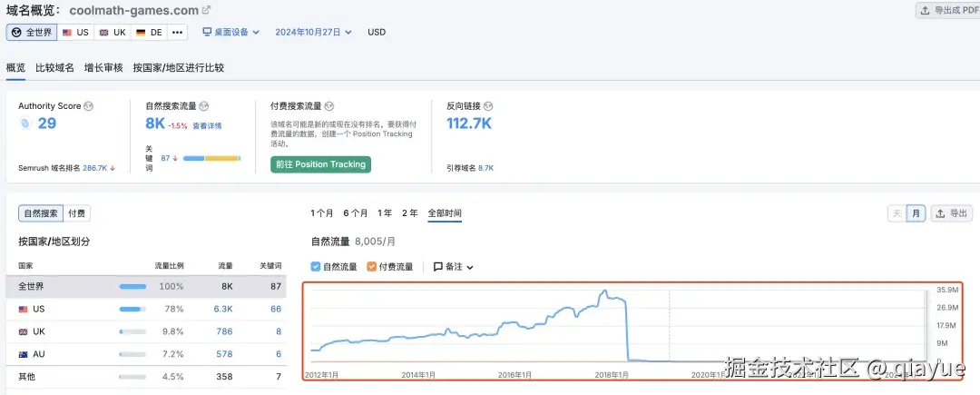
Task: Select the 自然搜索 toggle button
Action: [41, 213]
